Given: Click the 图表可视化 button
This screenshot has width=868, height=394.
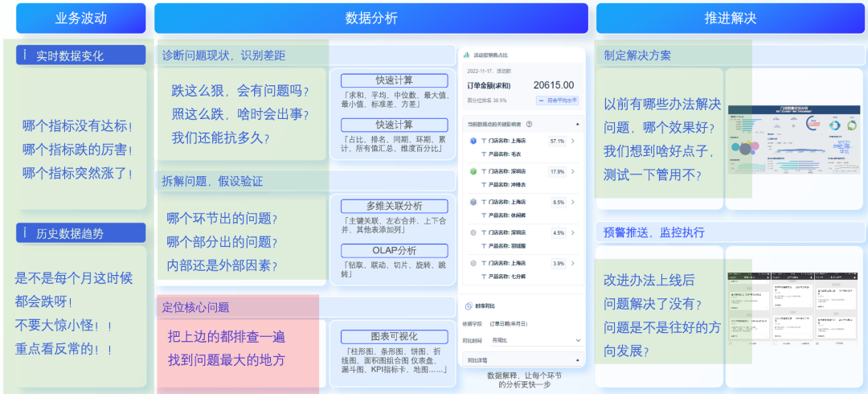Looking at the screenshot, I should point(394,336).
